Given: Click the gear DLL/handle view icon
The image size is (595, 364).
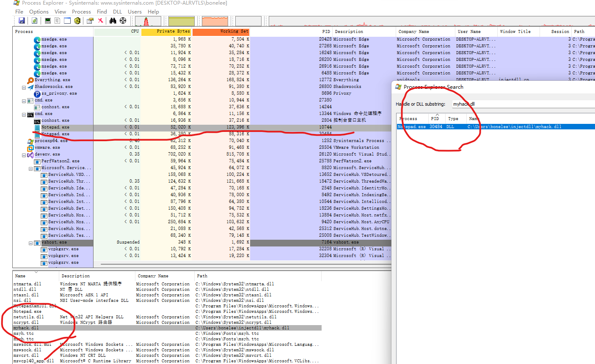Looking at the screenshot, I should coord(77,21).
